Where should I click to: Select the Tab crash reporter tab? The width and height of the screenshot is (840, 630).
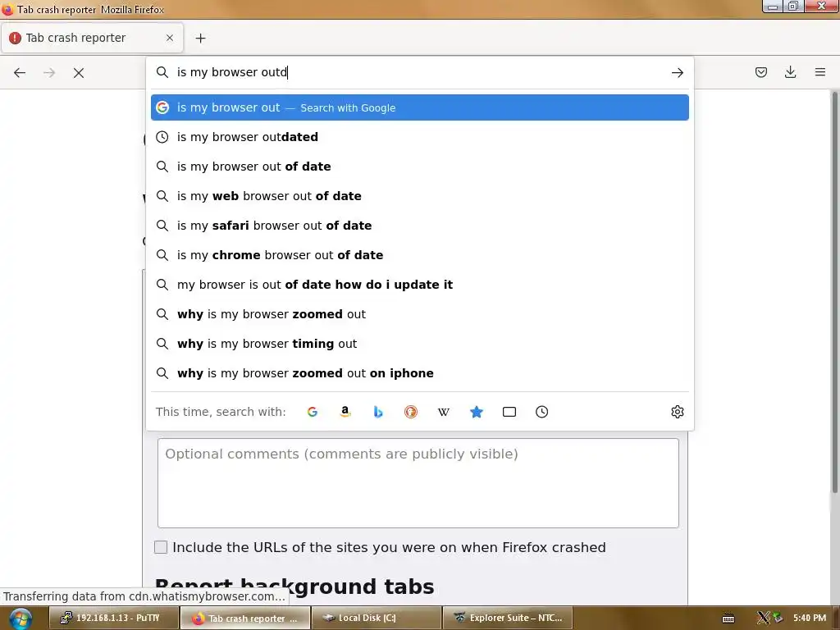(92, 38)
